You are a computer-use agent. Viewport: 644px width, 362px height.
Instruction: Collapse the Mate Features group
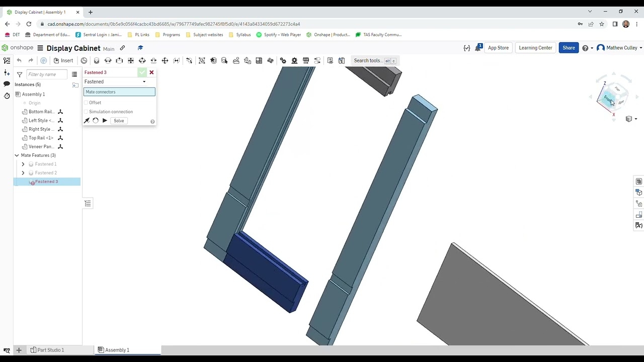click(17, 155)
